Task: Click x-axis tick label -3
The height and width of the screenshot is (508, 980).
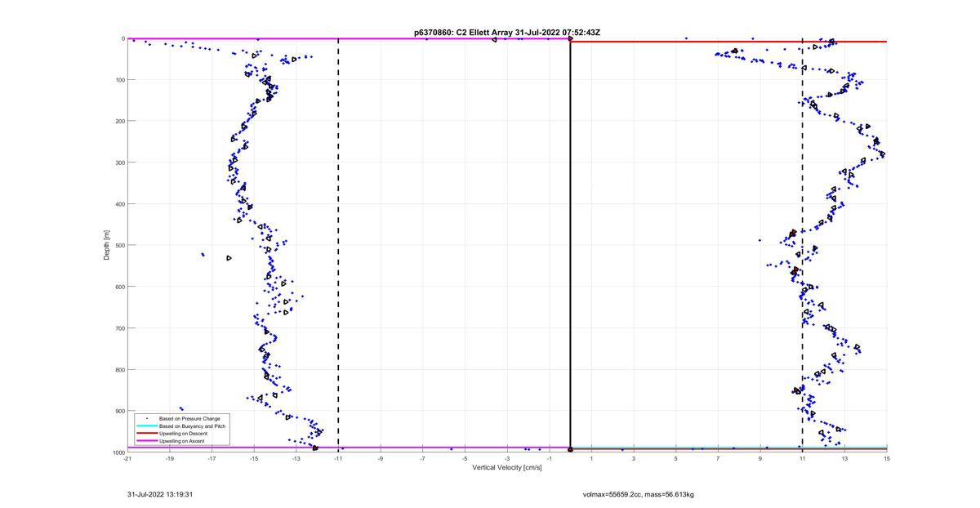Action: click(507, 459)
